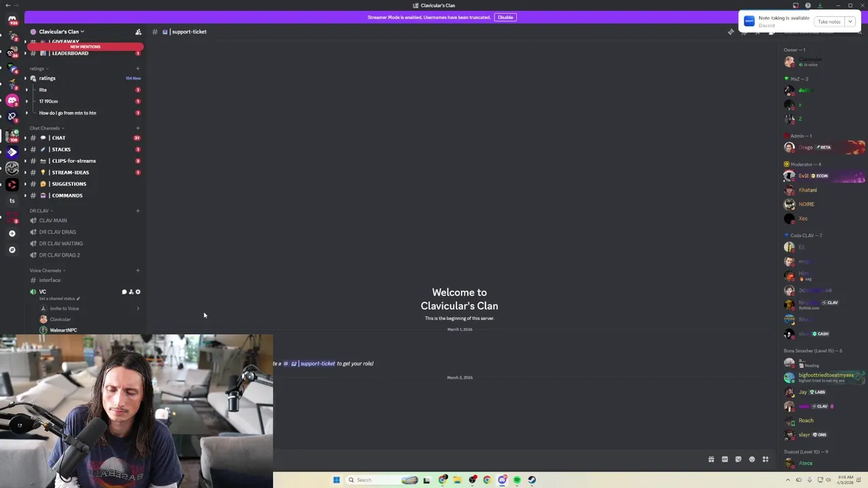Open VC channel settings gear
This screenshot has width=868, height=488.
[x=138, y=291]
